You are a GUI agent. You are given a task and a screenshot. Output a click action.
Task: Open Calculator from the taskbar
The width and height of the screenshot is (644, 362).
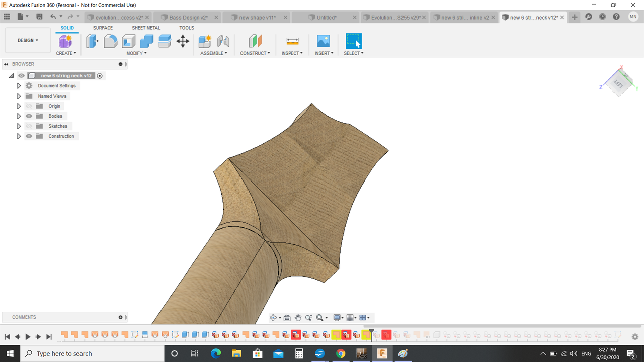click(x=299, y=353)
